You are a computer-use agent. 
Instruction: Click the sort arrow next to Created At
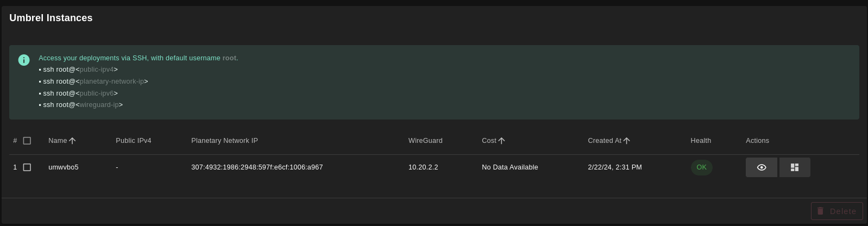(x=626, y=141)
